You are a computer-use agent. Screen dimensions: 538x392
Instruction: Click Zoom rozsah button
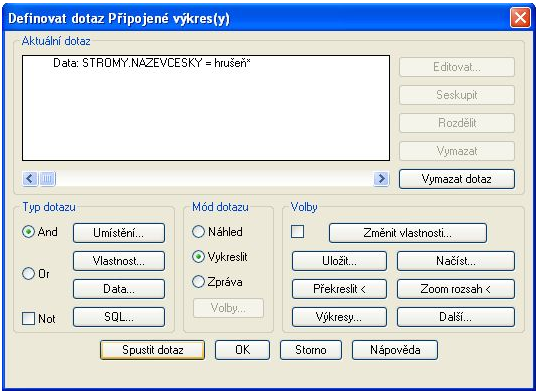[456, 289]
